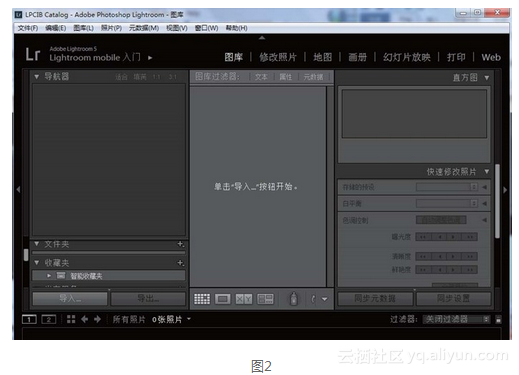Open the Lightroom mobile 入门 arrow

tap(150, 58)
